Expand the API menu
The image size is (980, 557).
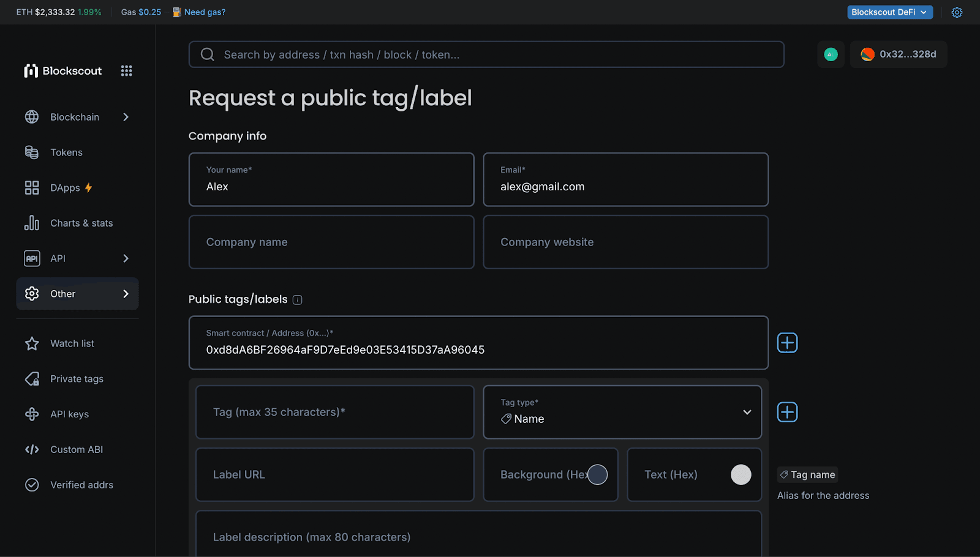point(57,258)
